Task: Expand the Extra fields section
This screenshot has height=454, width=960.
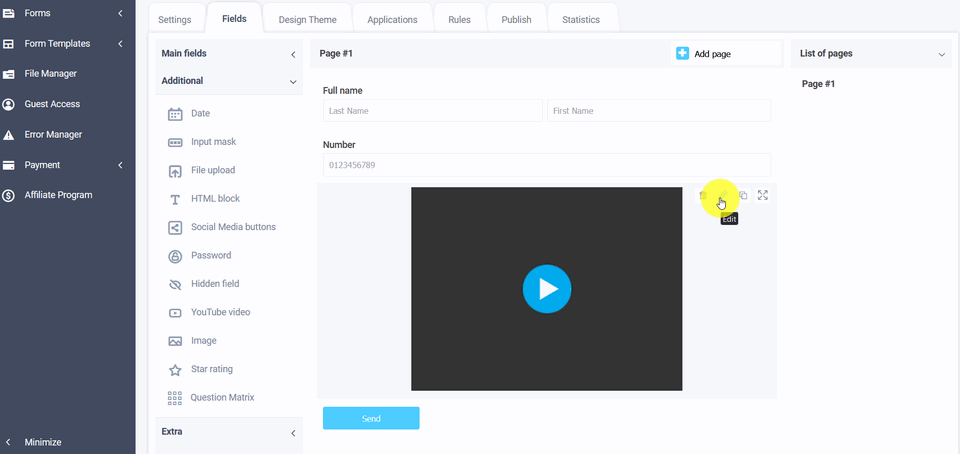Action: click(x=293, y=433)
